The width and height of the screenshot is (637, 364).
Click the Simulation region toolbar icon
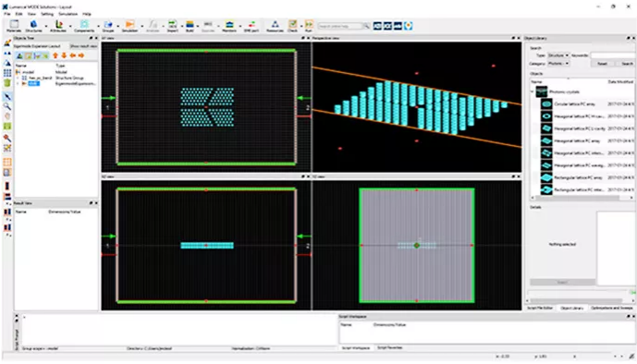click(x=129, y=26)
